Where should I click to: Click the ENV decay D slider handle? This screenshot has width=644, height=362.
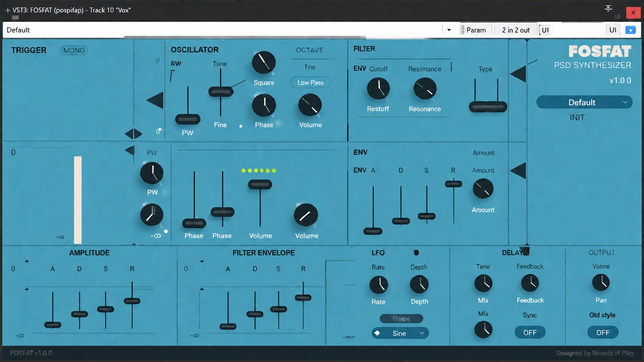click(401, 221)
